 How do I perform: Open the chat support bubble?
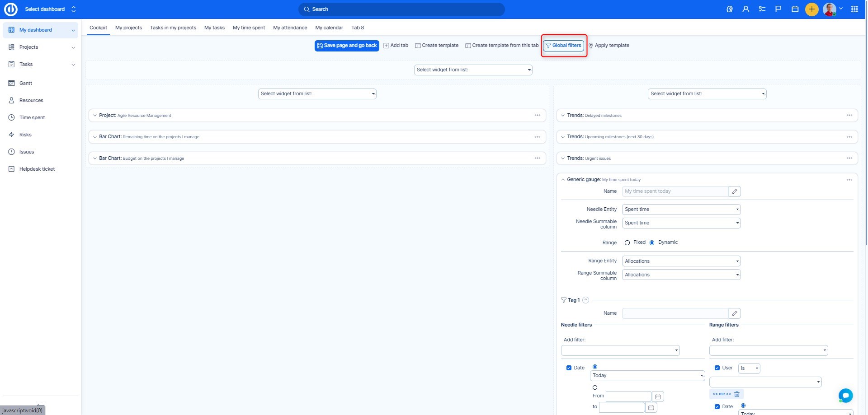coord(845,396)
